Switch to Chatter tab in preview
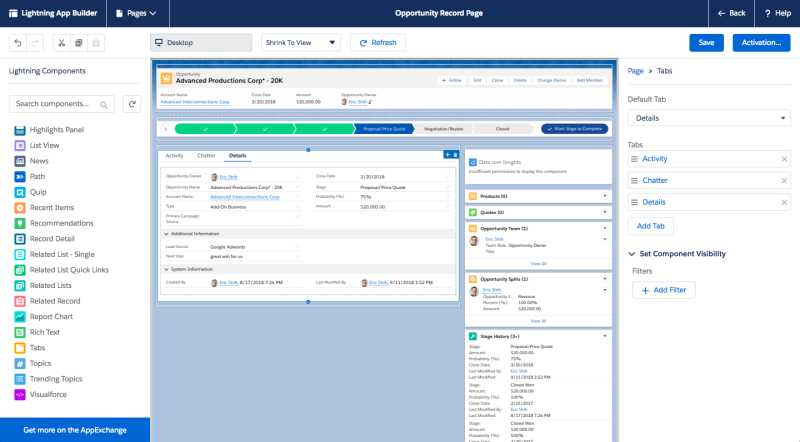 coord(206,156)
